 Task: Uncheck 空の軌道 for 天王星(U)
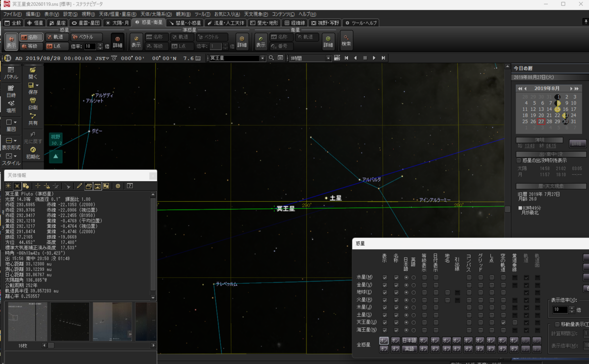503,322
